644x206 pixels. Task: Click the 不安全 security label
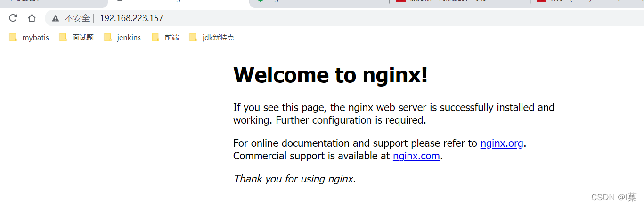(x=77, y=18)
